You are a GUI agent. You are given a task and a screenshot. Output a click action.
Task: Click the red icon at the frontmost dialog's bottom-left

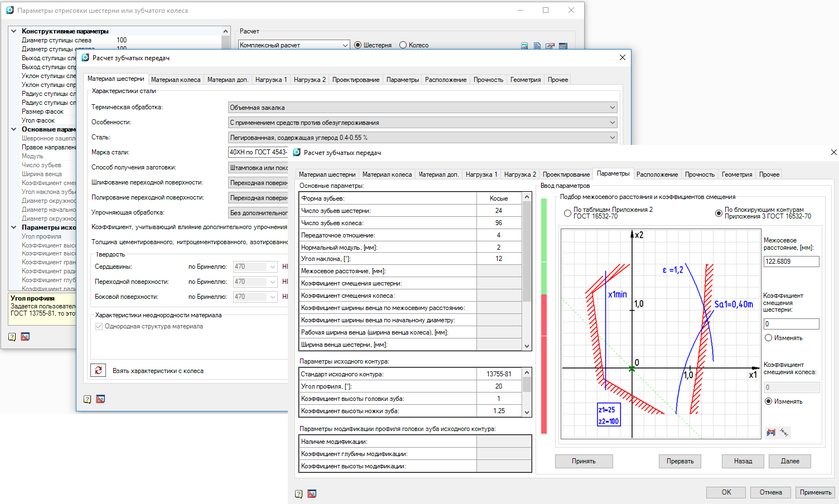311,492
